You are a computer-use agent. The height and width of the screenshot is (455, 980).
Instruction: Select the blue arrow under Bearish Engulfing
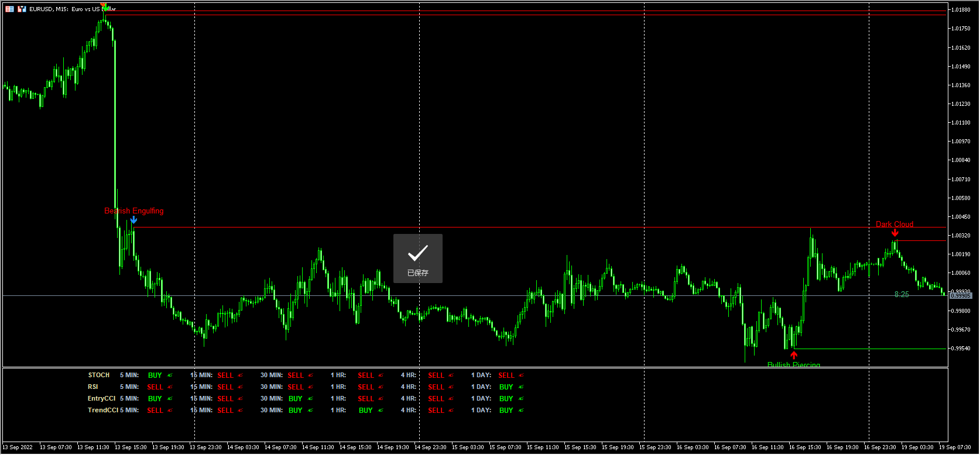click(x=134, y=220)
